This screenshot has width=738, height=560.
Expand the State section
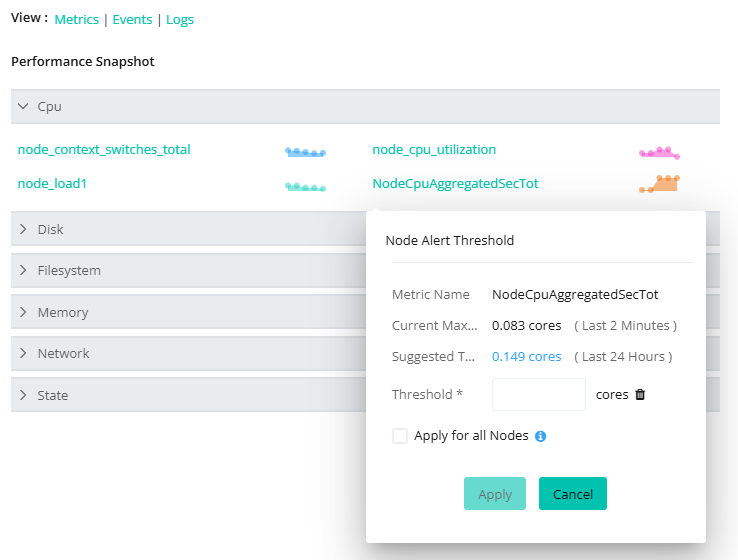click(23, 395)
